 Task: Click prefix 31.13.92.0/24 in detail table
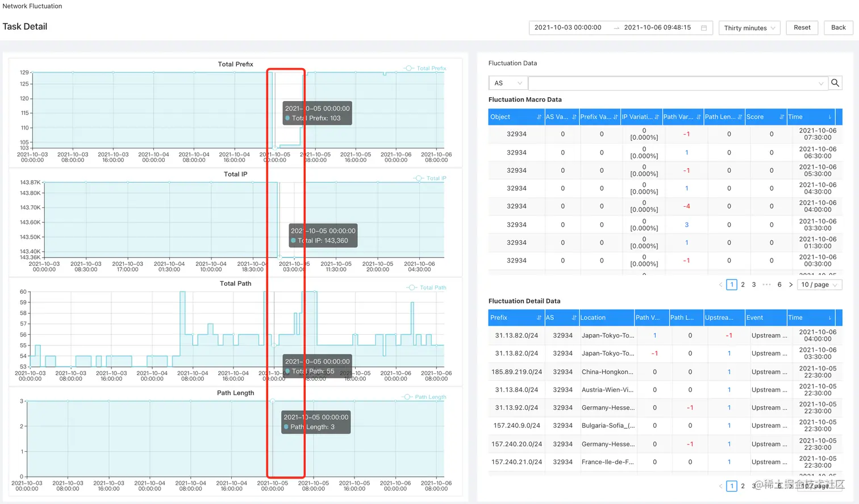coord(516,407)
